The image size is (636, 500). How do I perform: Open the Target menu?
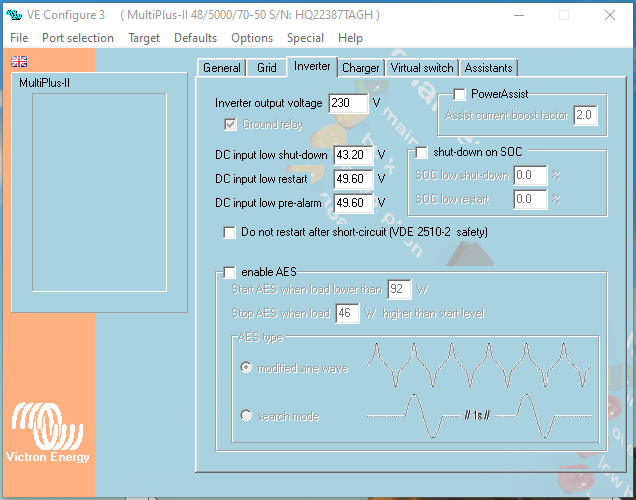point(144,38)
